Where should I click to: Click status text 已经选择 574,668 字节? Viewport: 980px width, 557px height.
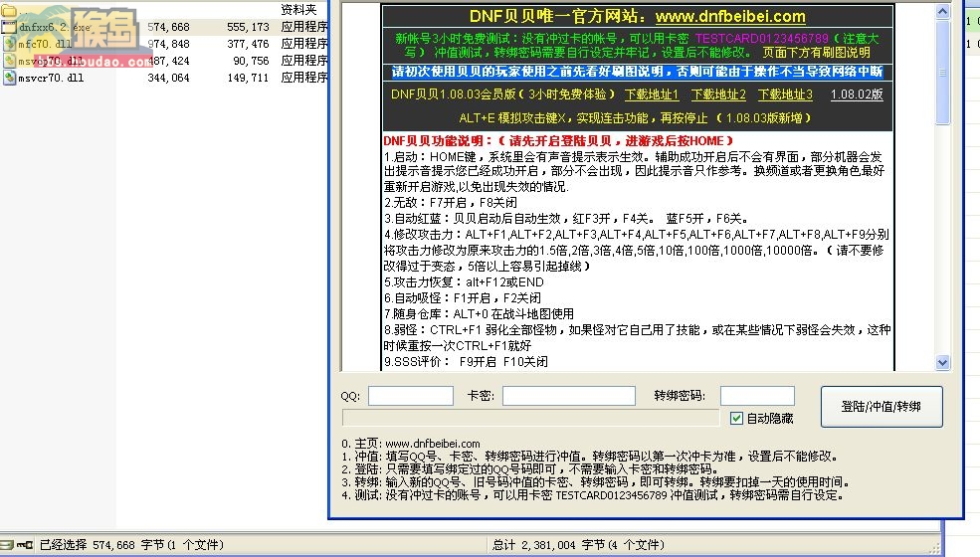pos(131,545)
